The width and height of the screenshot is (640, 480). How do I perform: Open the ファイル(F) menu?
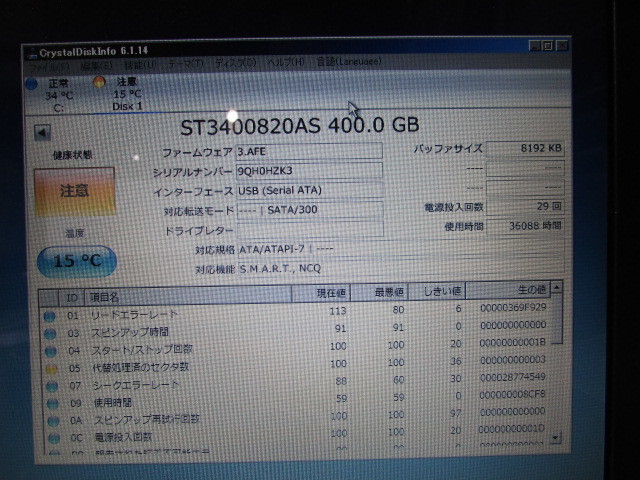point(49,66)
